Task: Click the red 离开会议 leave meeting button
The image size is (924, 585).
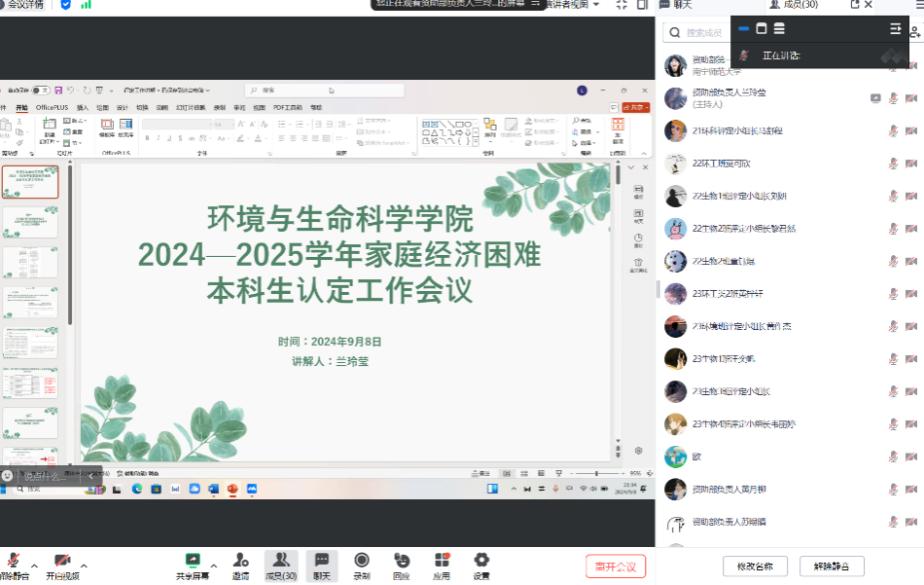Action: [x=615, y=567]
